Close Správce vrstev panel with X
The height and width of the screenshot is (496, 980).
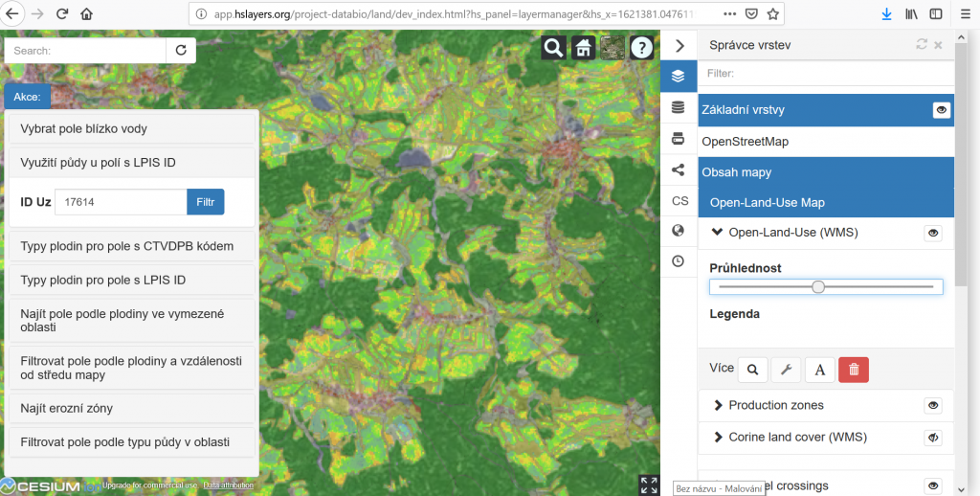click(938, 45)
